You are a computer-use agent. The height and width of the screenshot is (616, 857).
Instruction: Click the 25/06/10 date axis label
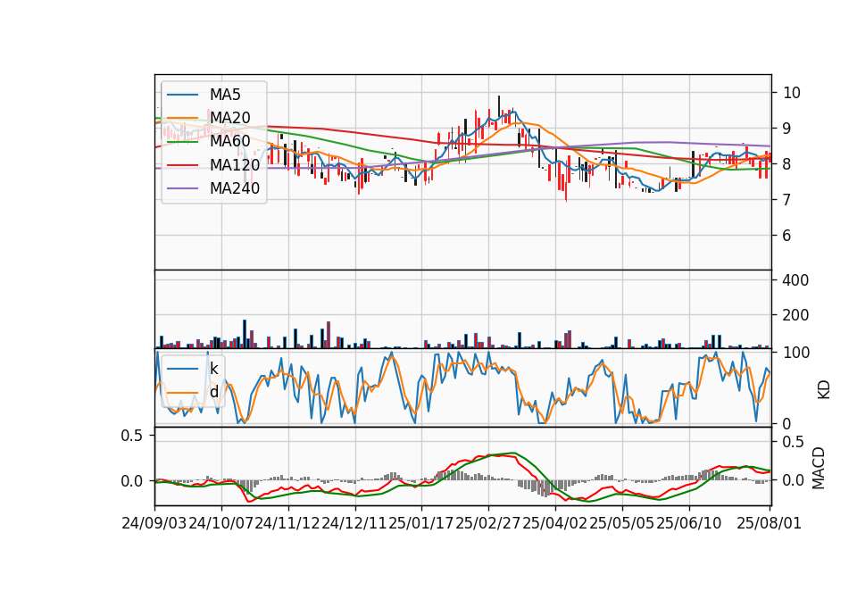coord(688,523)
